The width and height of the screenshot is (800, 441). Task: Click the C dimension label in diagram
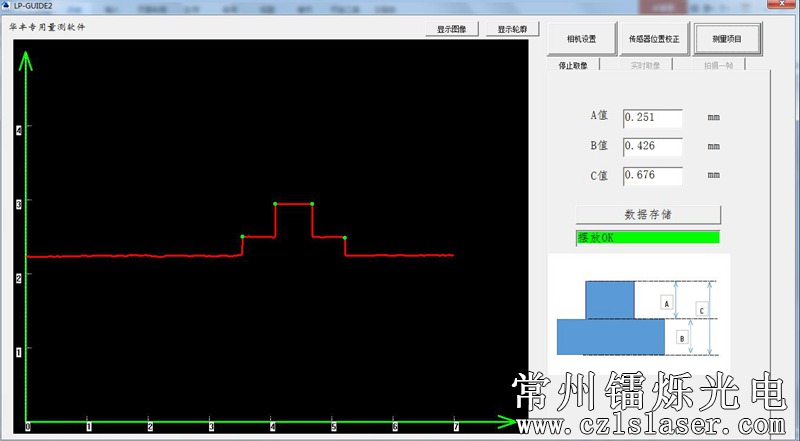click(x=701, y=311)
